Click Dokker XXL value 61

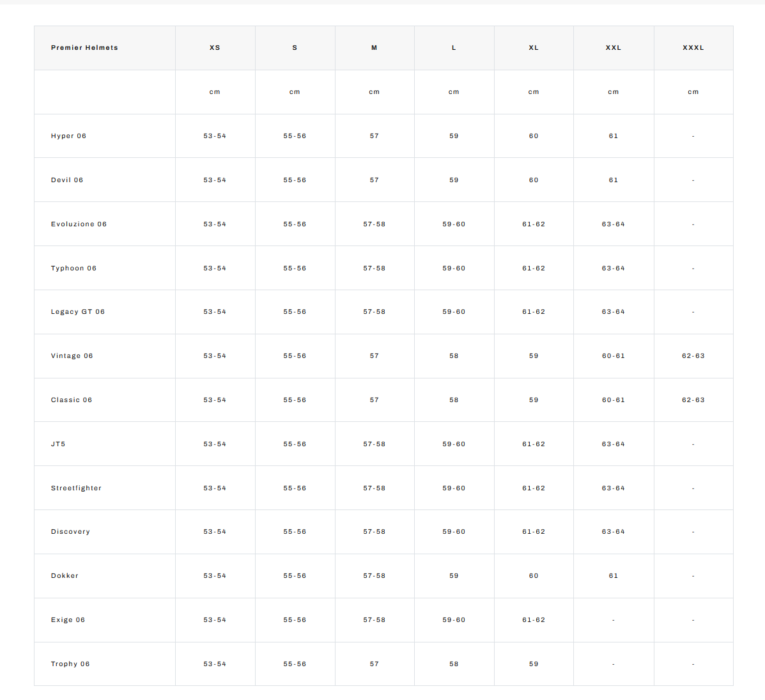click(x=614, y=575)
